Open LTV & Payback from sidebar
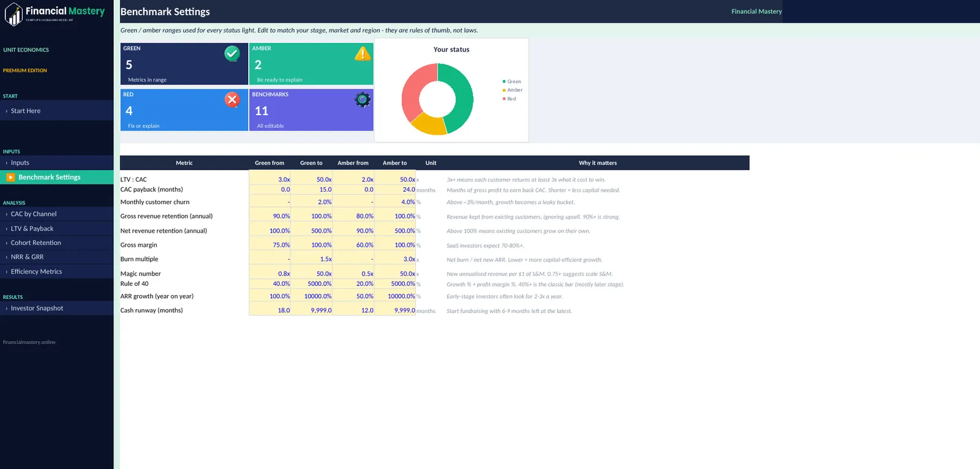Viewport: 980px width, 469px height. [x=57, y=228]
